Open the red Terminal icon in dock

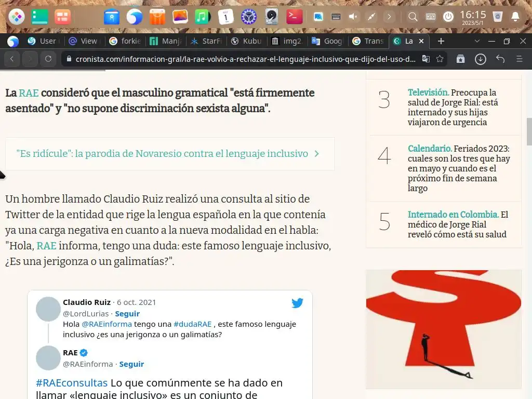click(x=294, y=16)
